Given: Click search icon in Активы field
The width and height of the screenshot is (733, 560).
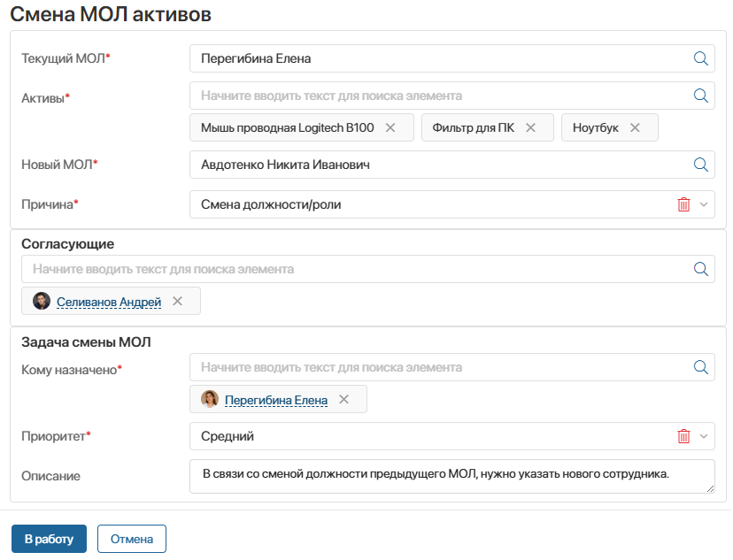Looking at the screenshot, I should [700, 96].
